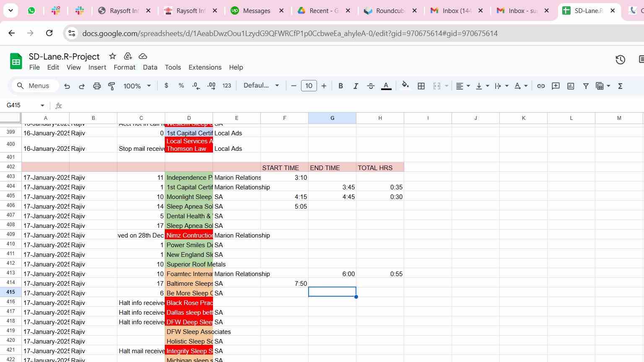Open the WhatsApp pinned tab
Viewport: 644px width, 362px height.
point(31,11)
